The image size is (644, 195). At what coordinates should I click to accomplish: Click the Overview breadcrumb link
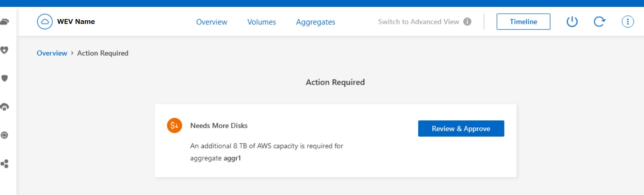[52, 53]
